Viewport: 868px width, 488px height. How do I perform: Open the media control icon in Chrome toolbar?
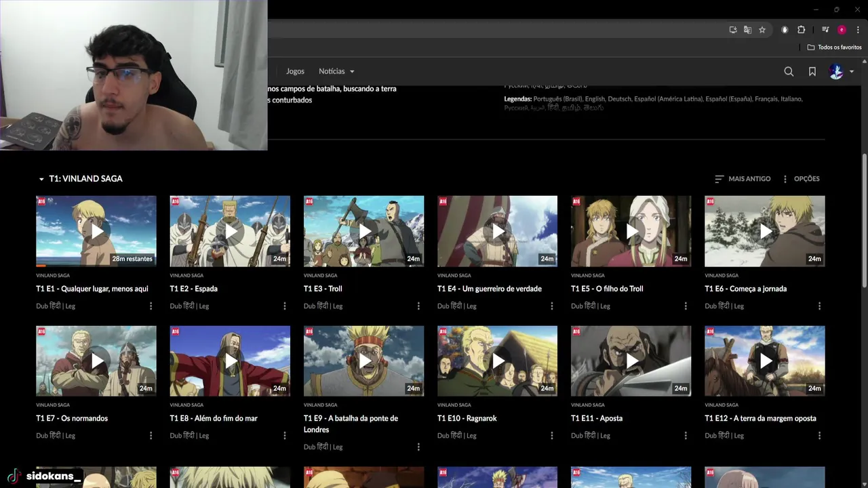click(x=825, y=30)
